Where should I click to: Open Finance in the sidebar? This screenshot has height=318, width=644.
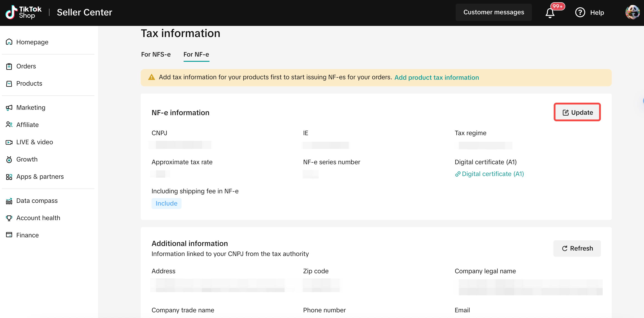(x=27, y=235)
